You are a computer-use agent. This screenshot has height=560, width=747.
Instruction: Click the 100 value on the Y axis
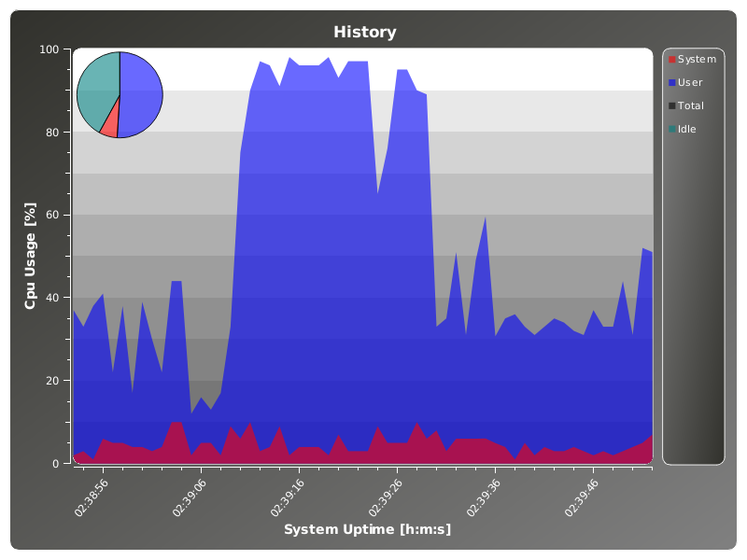pyautogui.click(x=49, y=49)
